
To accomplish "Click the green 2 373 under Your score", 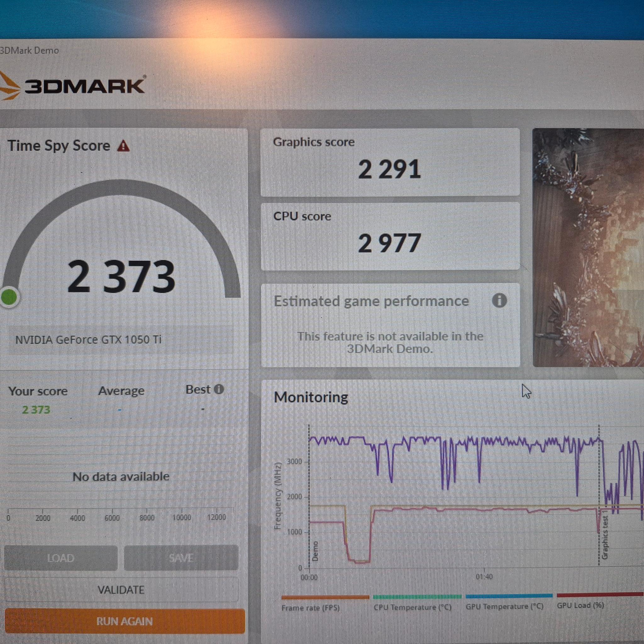I will (x=36, y=409).
